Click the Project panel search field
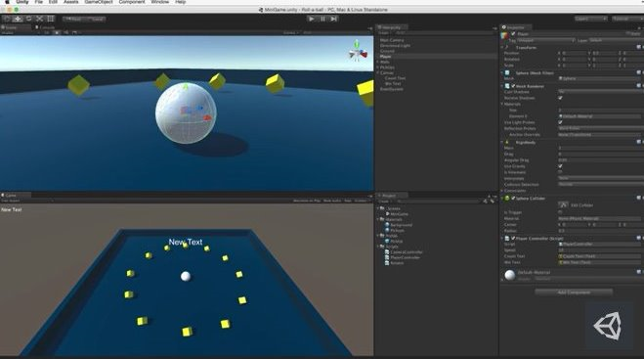The image size is (644, 359). [438, 202]
